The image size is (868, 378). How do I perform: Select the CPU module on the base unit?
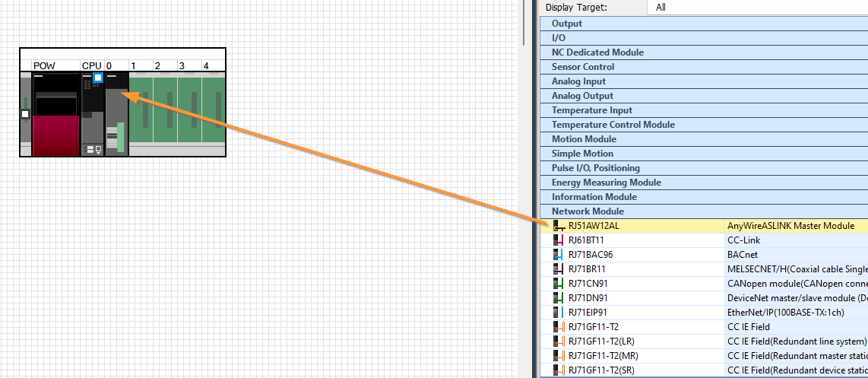click(x=92, y=114)
